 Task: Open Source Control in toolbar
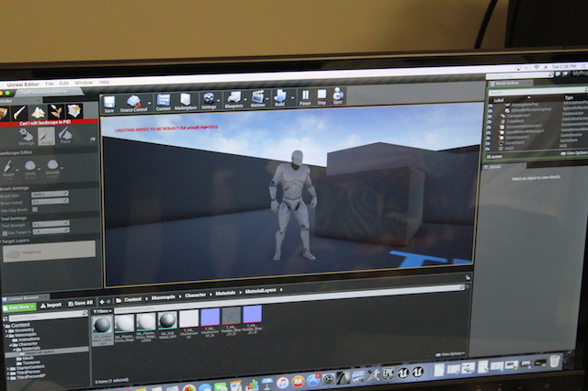point(133,104)
